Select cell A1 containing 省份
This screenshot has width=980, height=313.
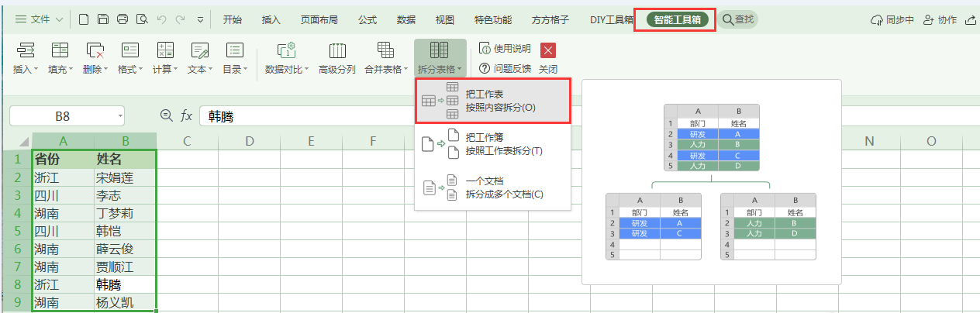coord(63,159)
